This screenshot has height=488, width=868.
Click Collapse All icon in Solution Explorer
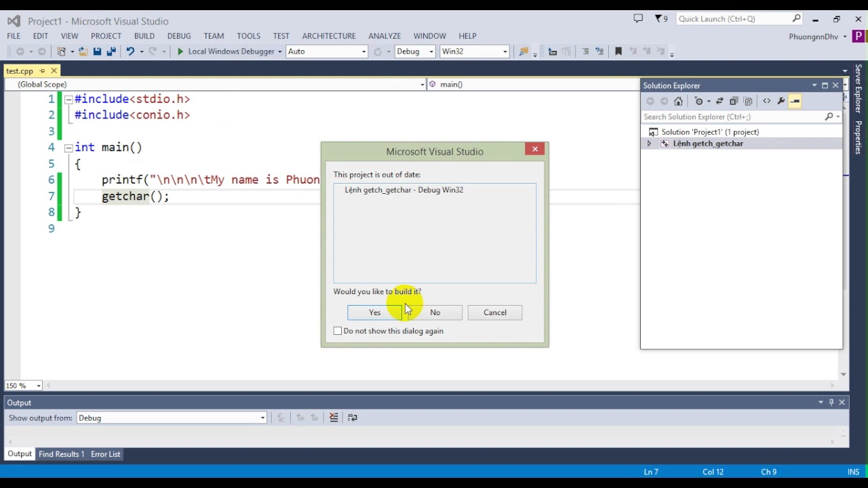[734, 101]
